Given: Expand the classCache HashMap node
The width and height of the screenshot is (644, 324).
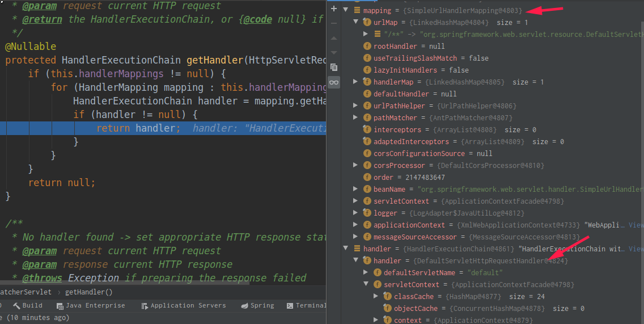Looking at the screenshot, I should click(376, 297).
